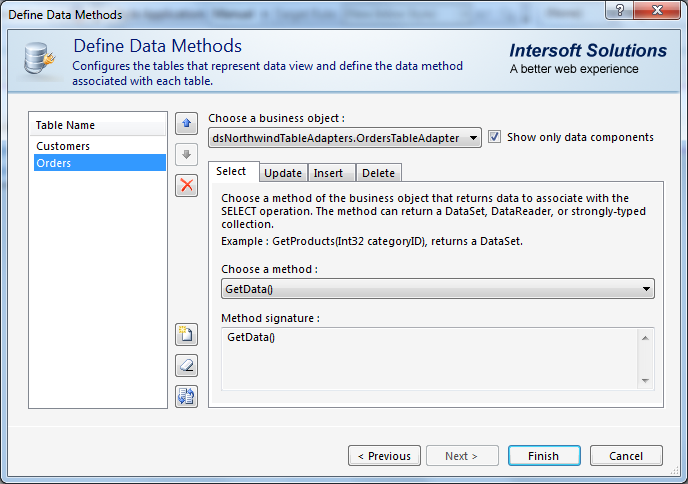Go back with the Previous button
This screenshot has height=484, width=688.
tap(384, 456)
